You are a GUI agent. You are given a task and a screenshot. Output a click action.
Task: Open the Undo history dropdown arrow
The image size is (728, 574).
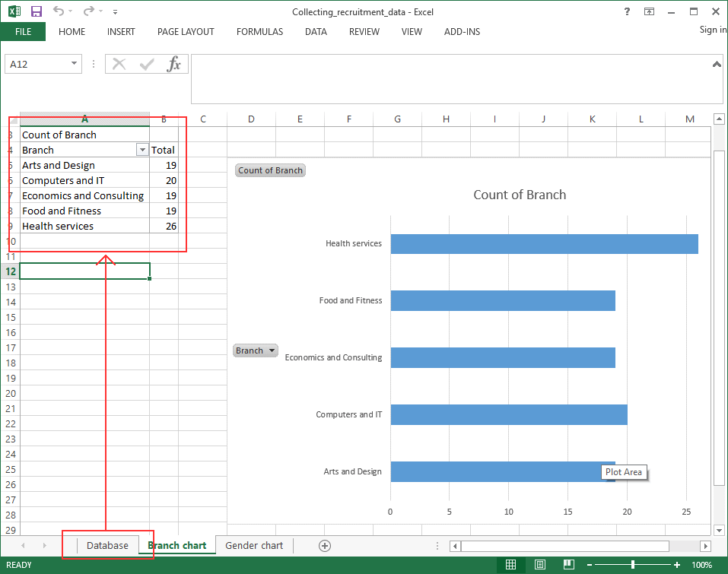[71, 11]
